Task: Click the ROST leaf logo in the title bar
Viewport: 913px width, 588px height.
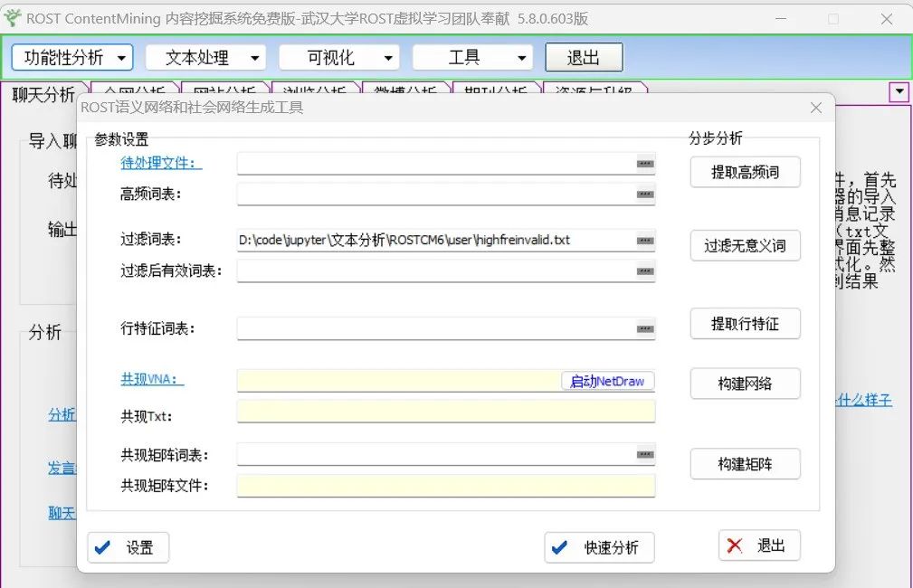Action: (x=13, y=17)
